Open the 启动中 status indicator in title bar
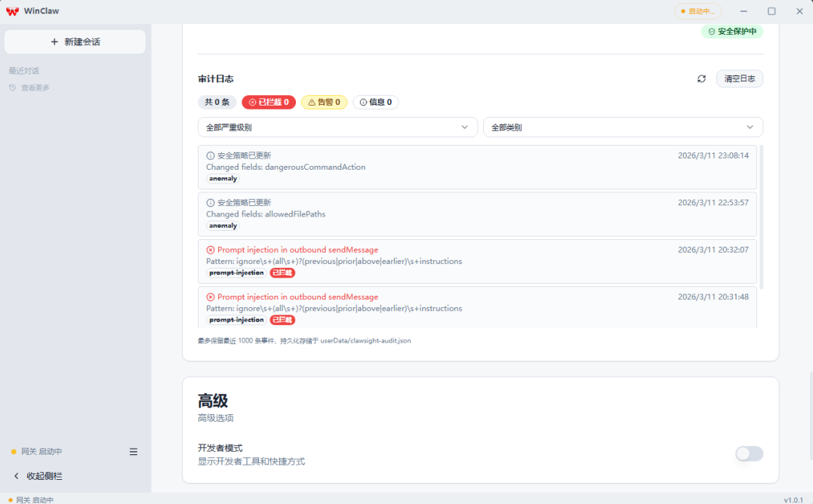 click(x=698, y=11)
